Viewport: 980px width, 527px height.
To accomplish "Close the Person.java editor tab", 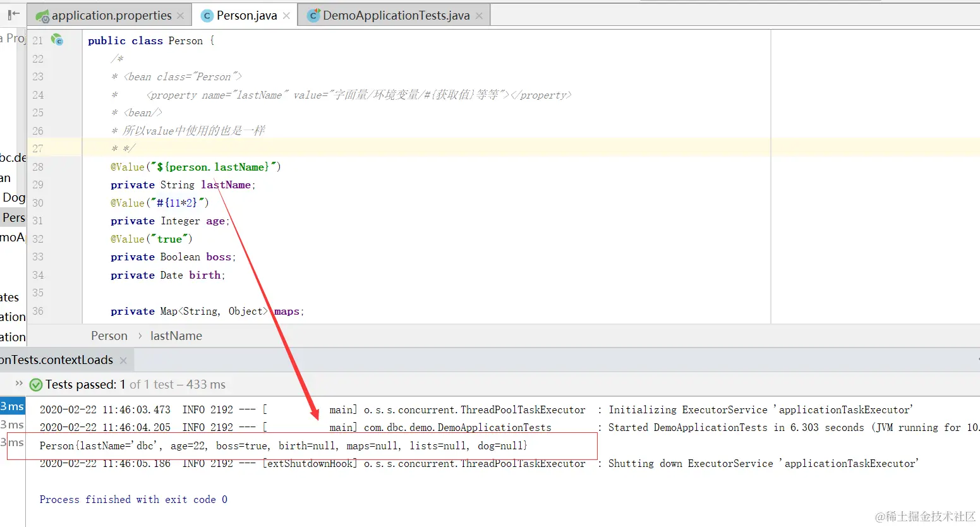I will pos(286,16).
